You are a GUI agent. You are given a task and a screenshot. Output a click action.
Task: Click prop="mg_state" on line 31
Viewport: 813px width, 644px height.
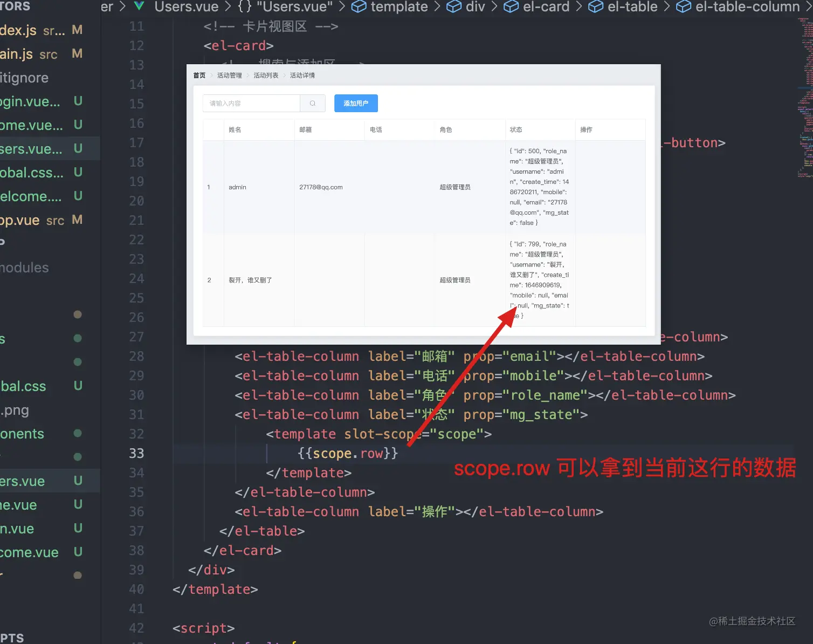point(521,415)
